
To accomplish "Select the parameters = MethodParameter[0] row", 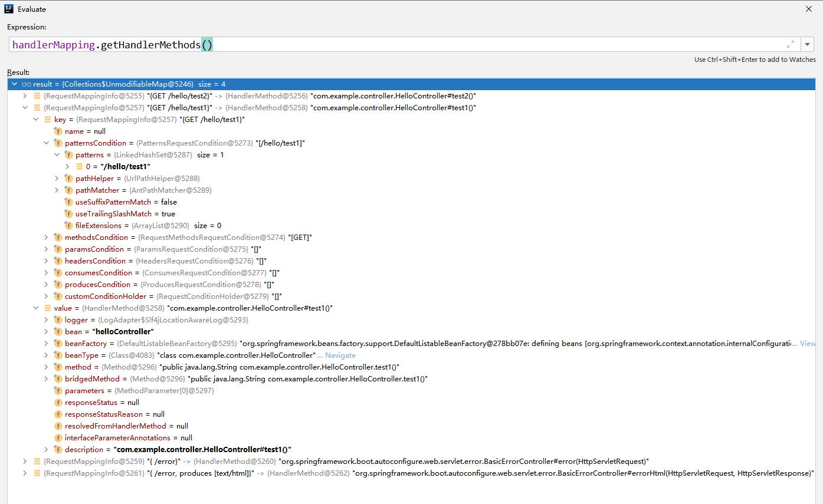I will coord(412,391).
